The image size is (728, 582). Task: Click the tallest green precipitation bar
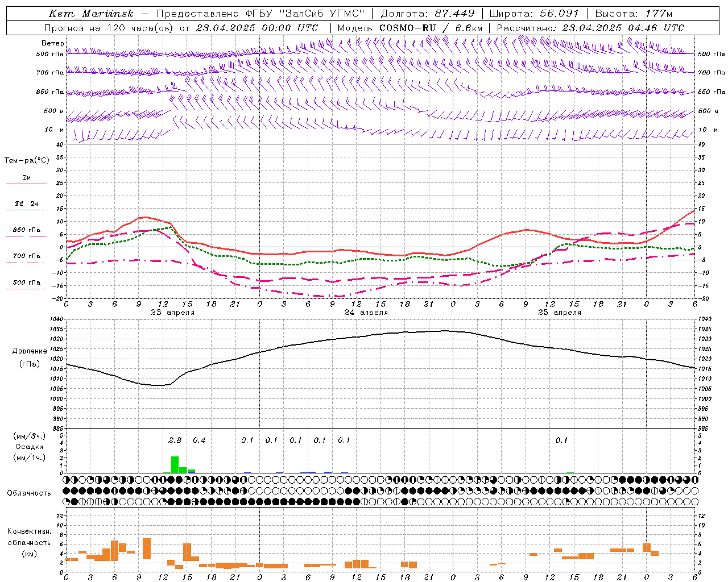click(175, 464)
